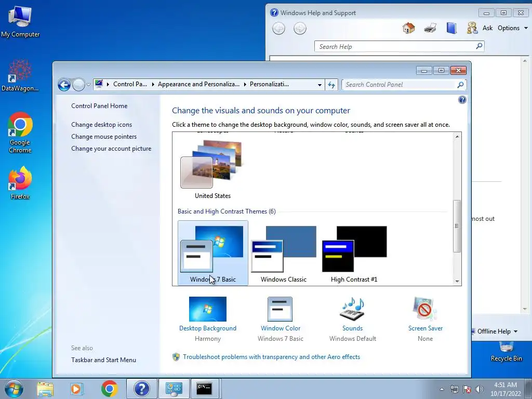
Task: Focus the Search Help field
Action: [x=394, y=46]
